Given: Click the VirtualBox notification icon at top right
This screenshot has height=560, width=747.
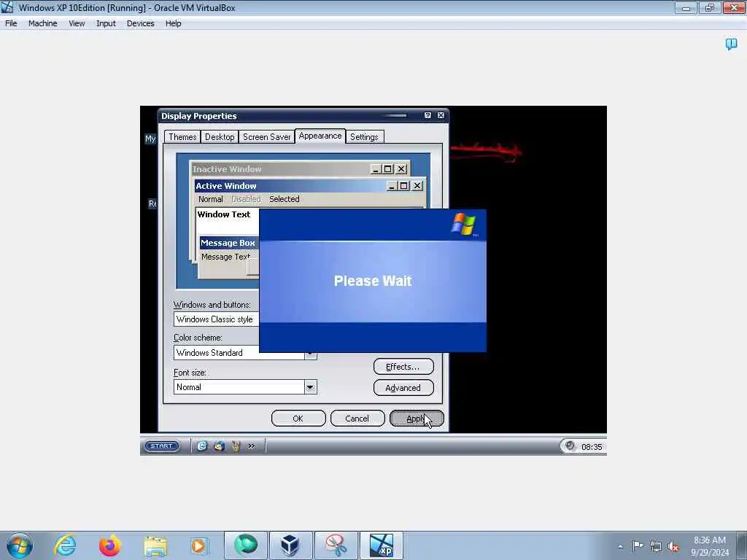Looking at the screenshot, I should pyautogui.click(x=731, y=44).
